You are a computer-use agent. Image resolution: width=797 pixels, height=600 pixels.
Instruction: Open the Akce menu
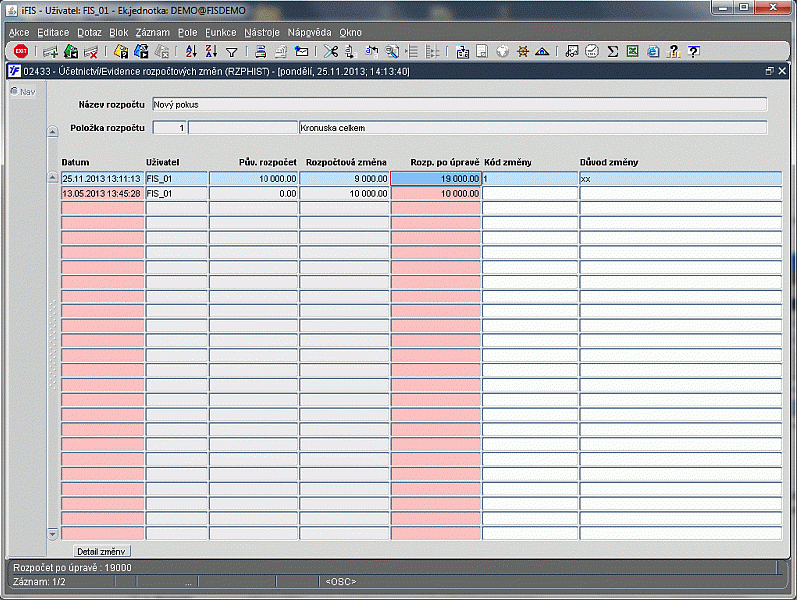19,32
